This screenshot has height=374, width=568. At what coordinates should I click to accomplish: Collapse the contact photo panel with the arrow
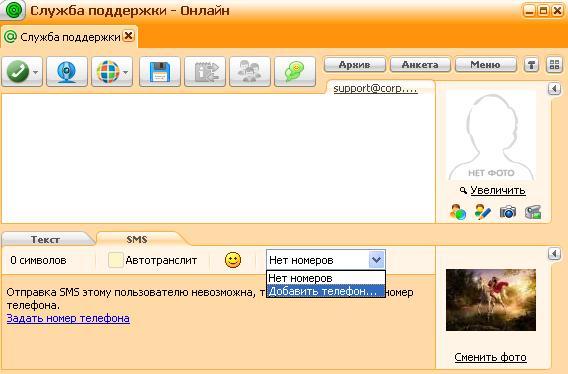point(554,88)
